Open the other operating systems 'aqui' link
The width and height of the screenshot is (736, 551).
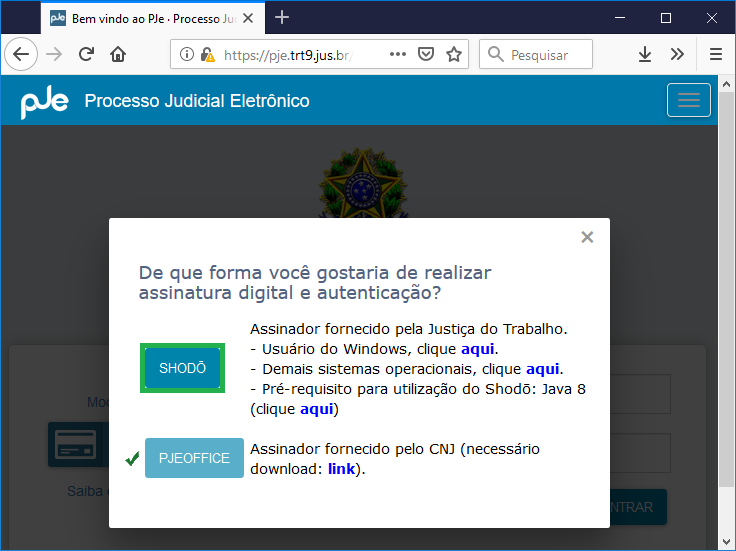point(543,369)
